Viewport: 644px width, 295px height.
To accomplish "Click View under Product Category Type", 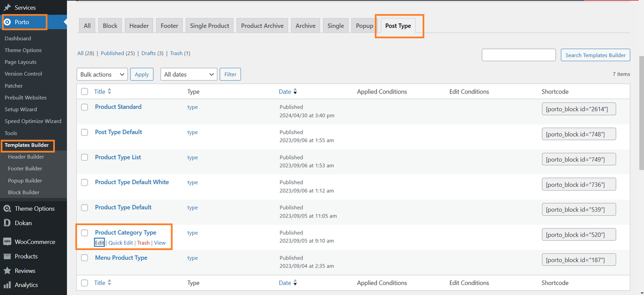I will [159, 243].
